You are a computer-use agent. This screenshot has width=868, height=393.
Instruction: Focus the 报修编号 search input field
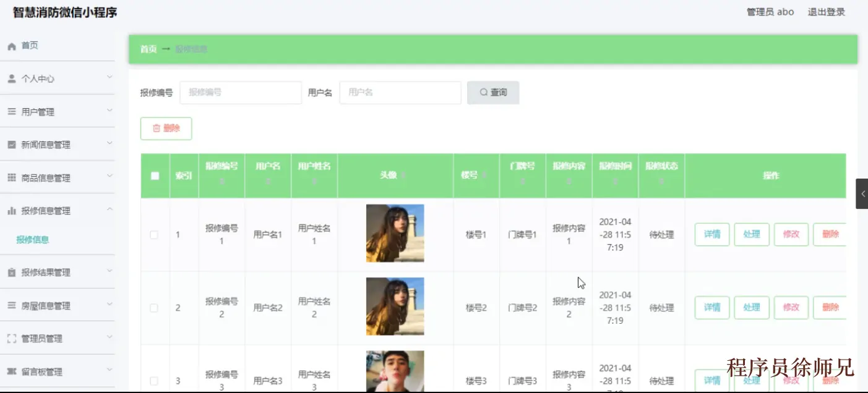[x=241, y=92]
